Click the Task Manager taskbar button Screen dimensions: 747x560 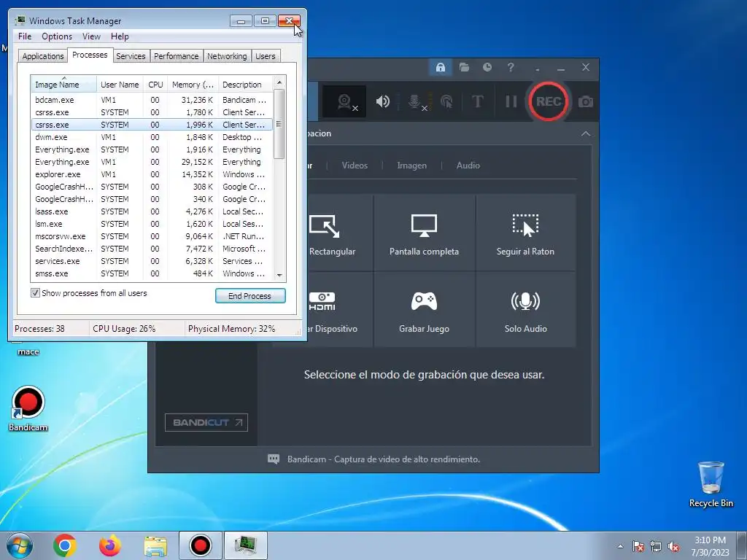pyautogui.click(x=246, y=545)
